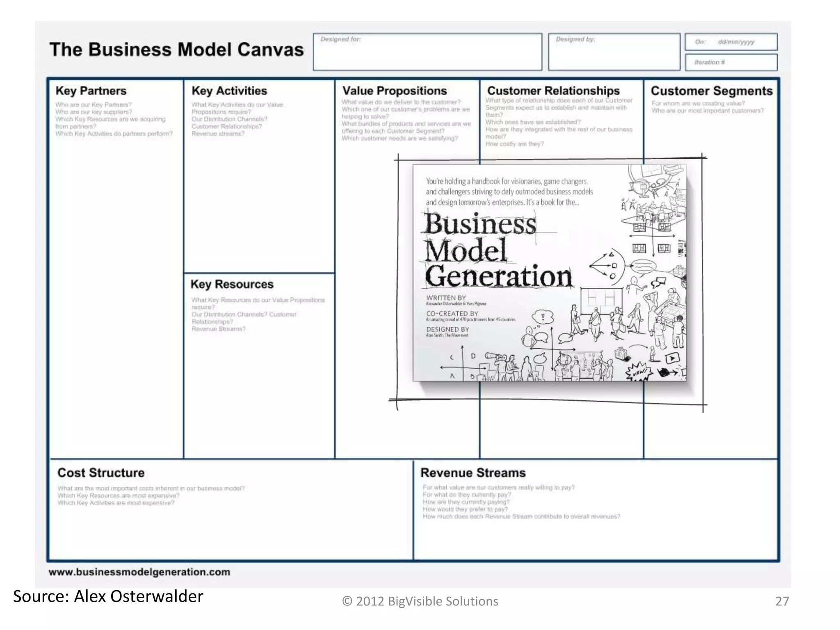The height and width of the screenshot is (630, 840).
Task: Click "Which Key Activities are most expensive?" line
Action: (x=116, y=503)
